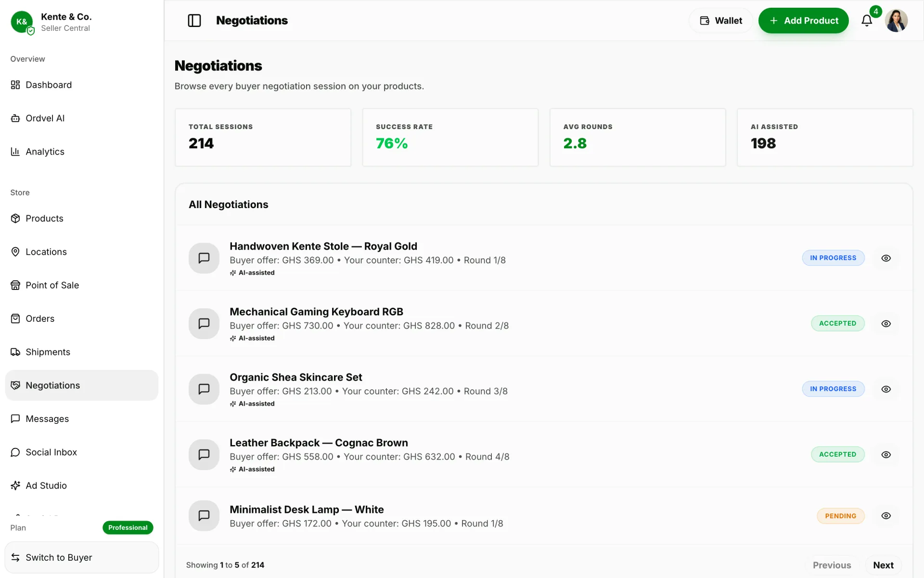Go to Dashboard in sidebar
This screenshot has height=578, width=924.
[82, 85]
